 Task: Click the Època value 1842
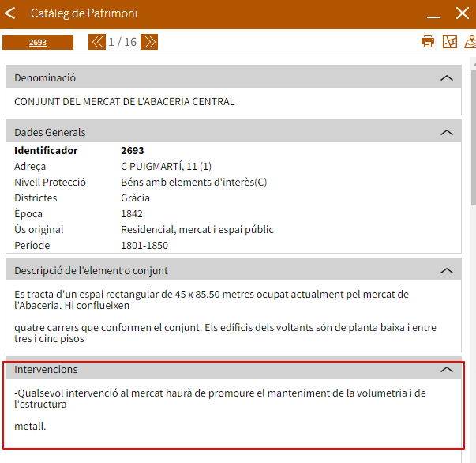[132, 214]
